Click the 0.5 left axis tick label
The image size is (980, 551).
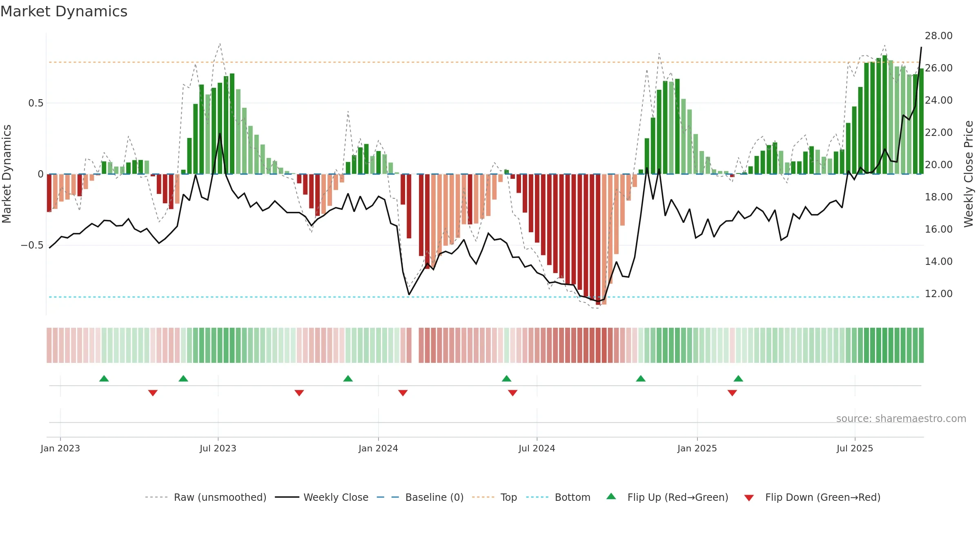click(x=36, y=103)
